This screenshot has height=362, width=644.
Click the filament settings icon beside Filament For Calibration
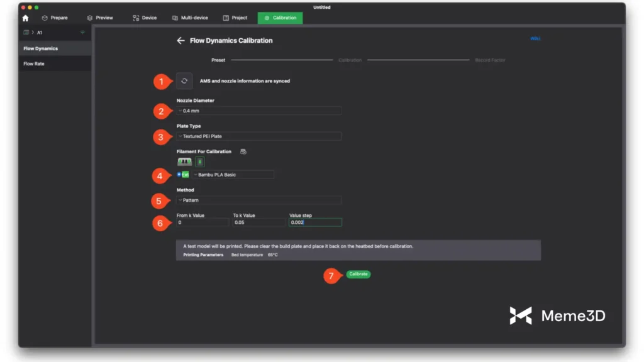tap(243, 151)
